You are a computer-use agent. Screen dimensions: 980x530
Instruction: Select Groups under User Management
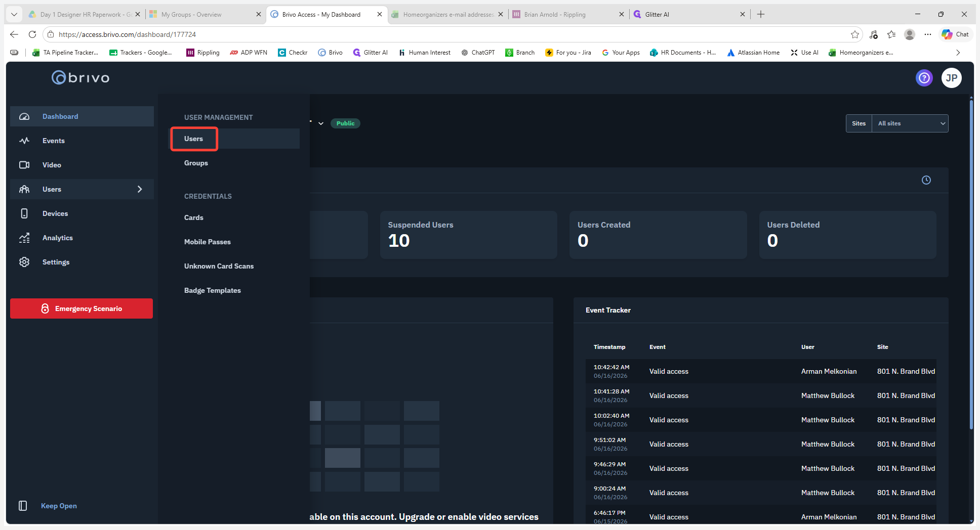[196, 163]
